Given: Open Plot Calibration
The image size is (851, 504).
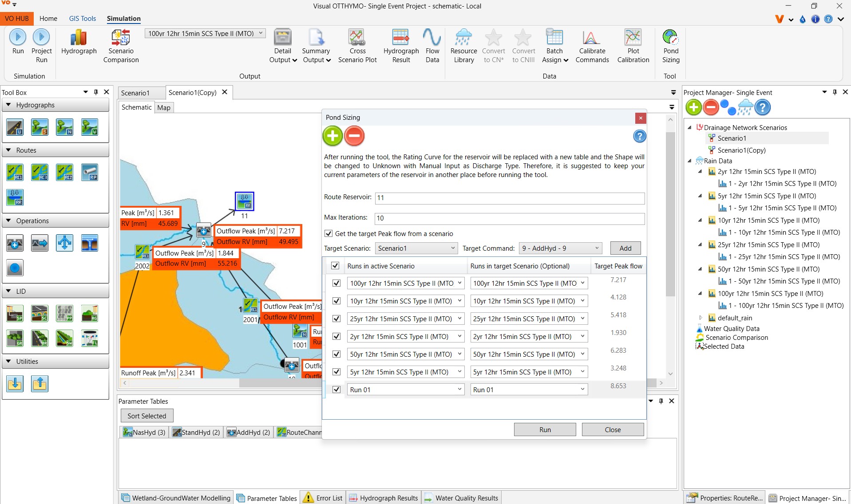Looking at the screenshot, I should 633,46.
